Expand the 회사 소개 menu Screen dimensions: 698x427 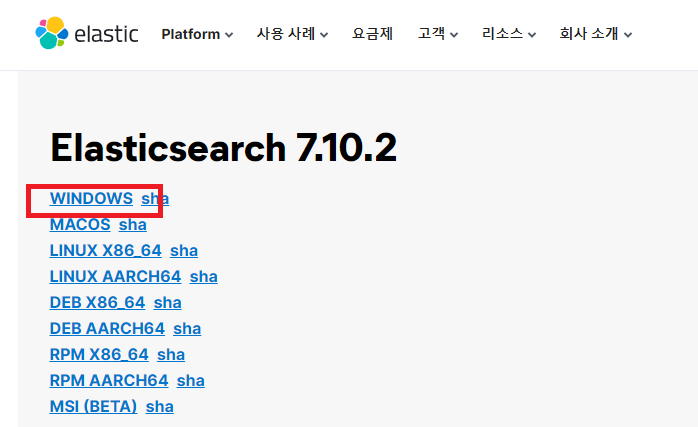pos(596,34)
